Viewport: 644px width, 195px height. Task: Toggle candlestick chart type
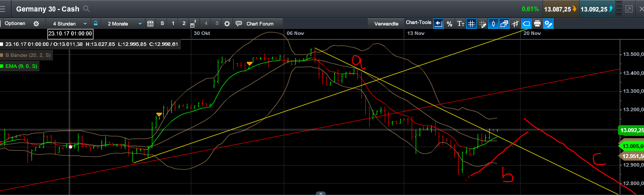click(493, 23)
